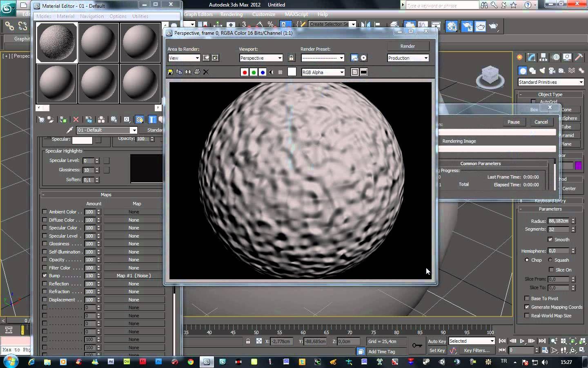Viewport: 588px width, 368px height.
Task: Enable the Slice On checkbox
Action: pyautogui.click(x=551, y=270)
